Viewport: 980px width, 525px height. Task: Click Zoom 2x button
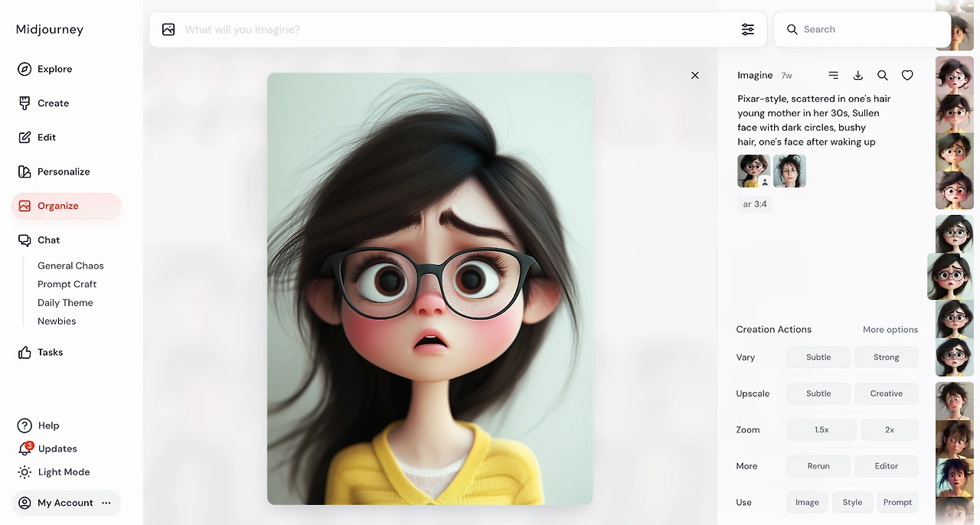890,430
